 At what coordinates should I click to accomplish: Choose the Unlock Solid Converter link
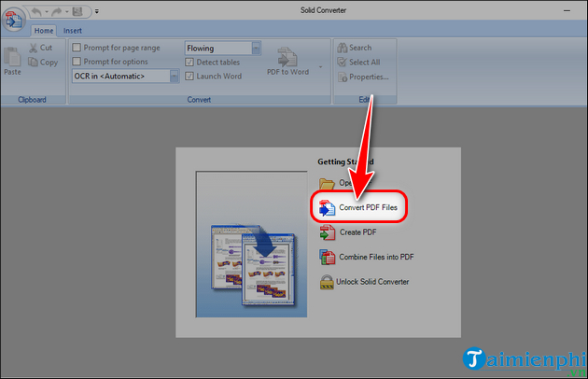pyautogui.click(x=372, y=282)
